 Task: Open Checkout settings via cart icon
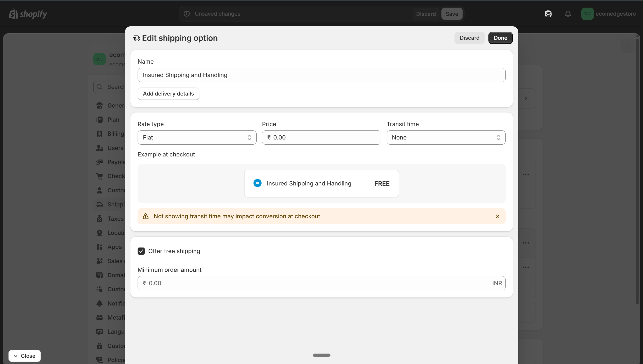click(100, 176)
